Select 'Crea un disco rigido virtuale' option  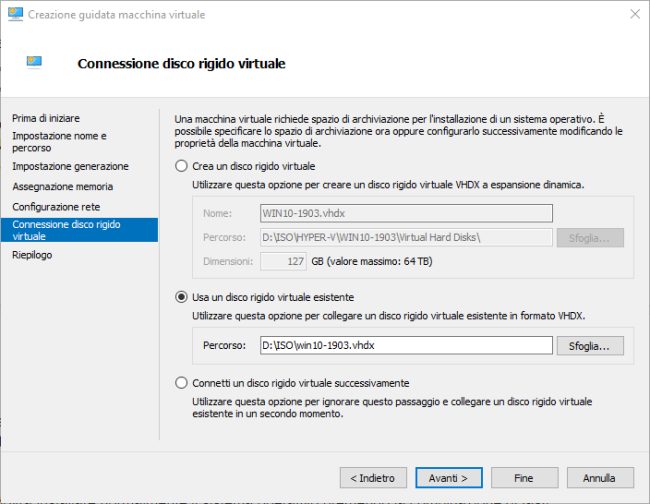point(181,166)
